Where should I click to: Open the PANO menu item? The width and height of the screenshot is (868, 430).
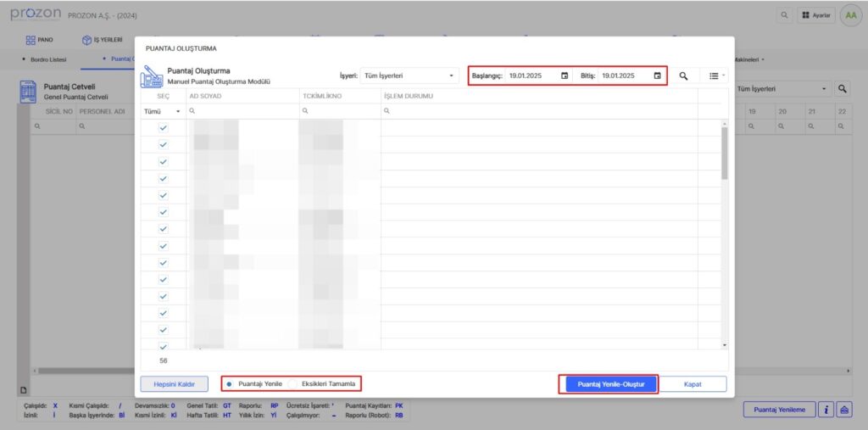click(x=42, y=39)
